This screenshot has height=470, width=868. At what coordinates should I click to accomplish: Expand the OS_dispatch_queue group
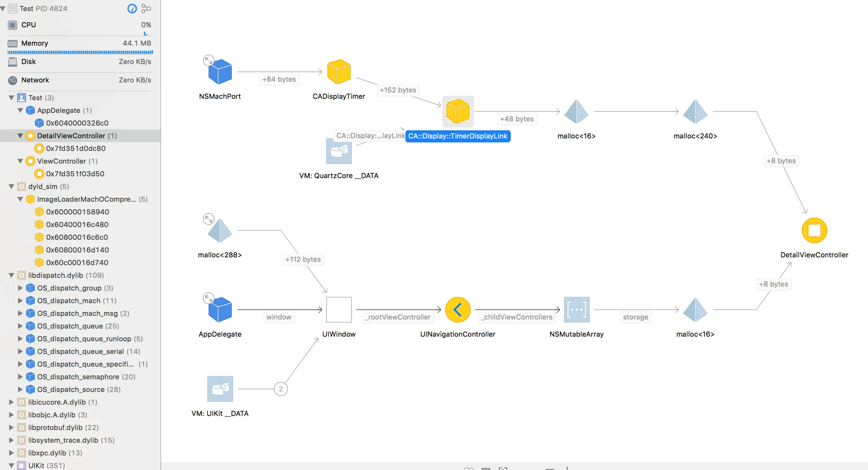(20, 326)
